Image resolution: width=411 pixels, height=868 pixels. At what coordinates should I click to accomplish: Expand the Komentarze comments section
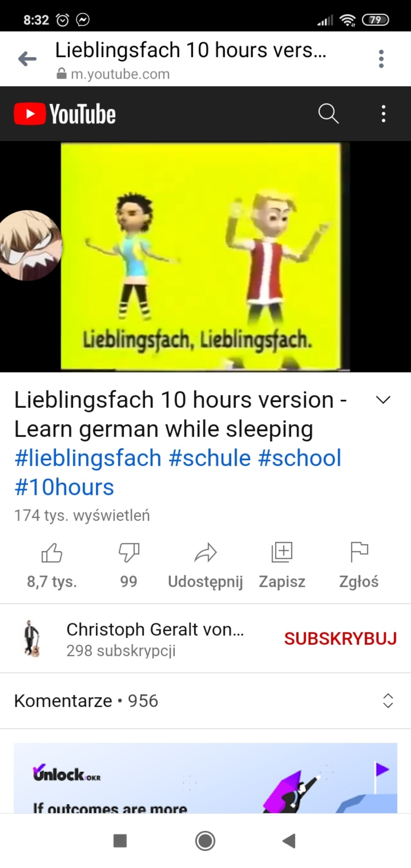(205, 701)
